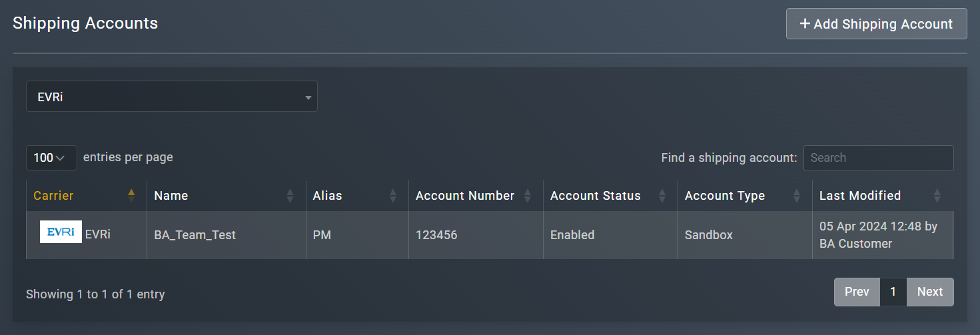Screen dimensions: 980x335
Task: Sort the table by Carrier column
Action: 87,196
